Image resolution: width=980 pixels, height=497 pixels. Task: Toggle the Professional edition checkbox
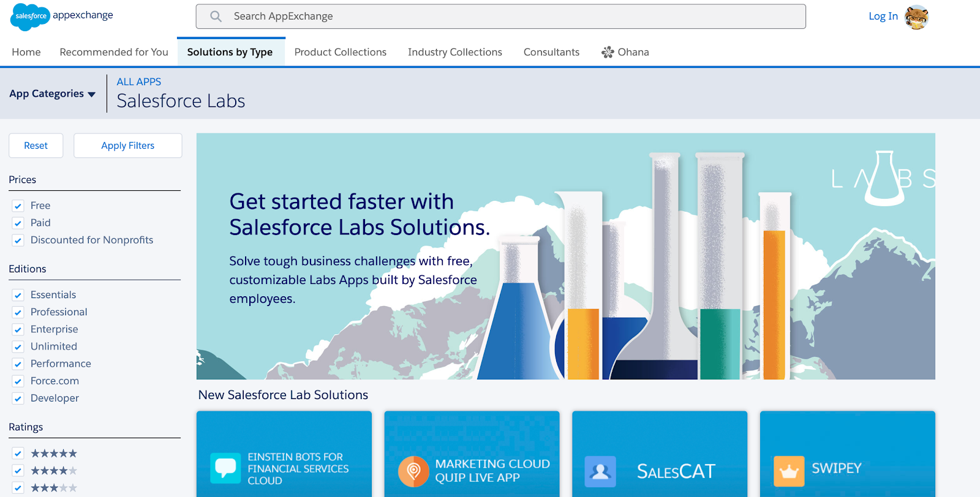click(x=18, y=313)
